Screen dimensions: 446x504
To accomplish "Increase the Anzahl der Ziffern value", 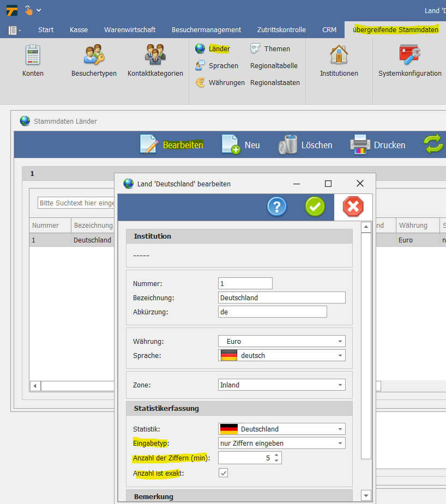I will (277, 456).
